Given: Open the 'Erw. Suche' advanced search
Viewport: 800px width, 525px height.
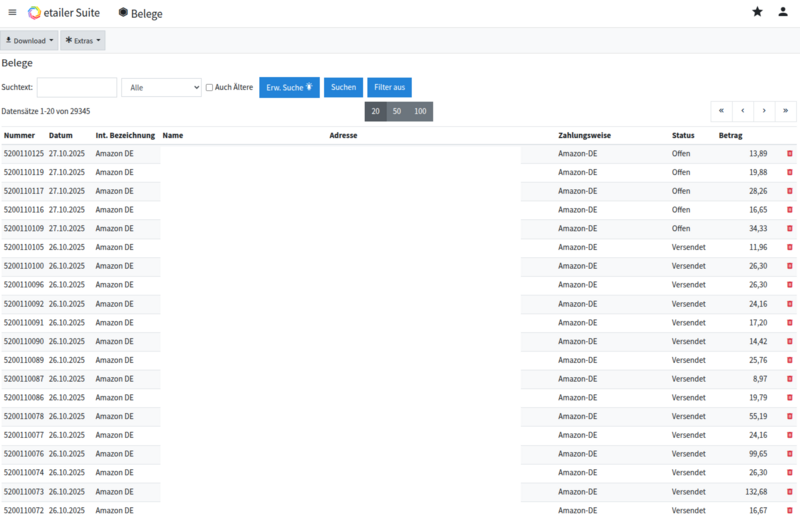Looking at the screenshot, I should pyautogui.click(x=289, y=88).
